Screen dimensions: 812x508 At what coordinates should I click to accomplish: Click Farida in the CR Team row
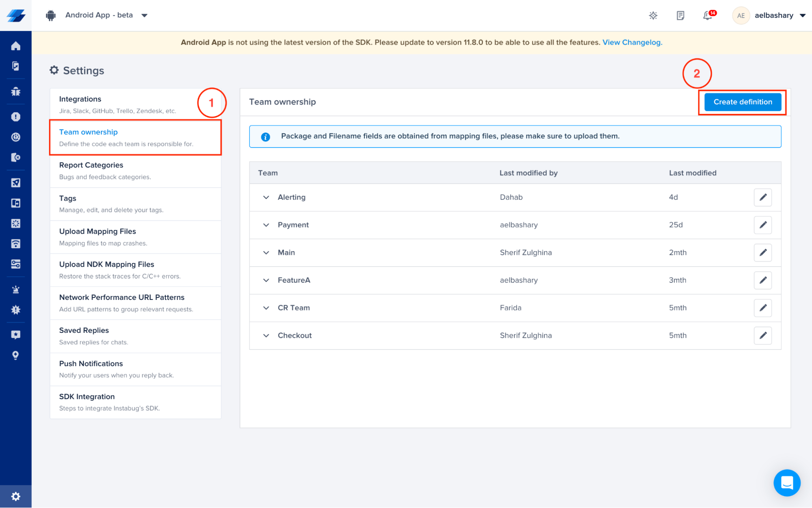click(510, 308)
